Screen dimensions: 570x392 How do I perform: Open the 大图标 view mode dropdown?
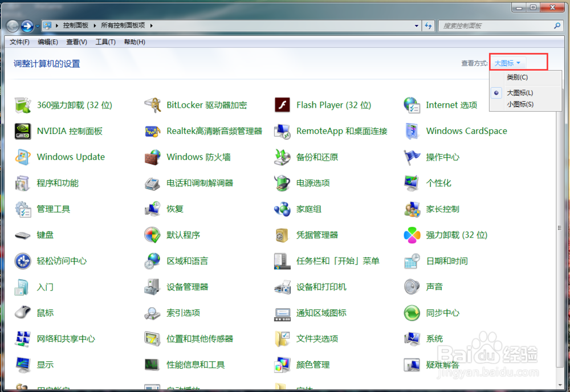pyautogui.click(x=507, y=63)
